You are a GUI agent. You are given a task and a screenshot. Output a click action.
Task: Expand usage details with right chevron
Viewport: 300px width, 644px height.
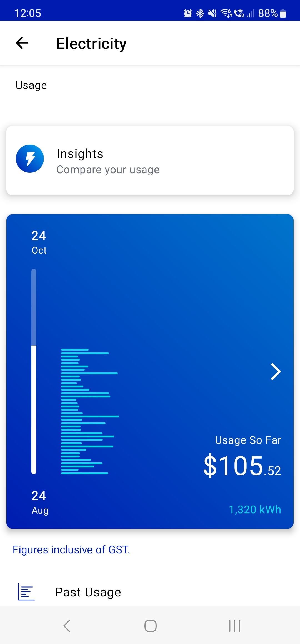276,371
